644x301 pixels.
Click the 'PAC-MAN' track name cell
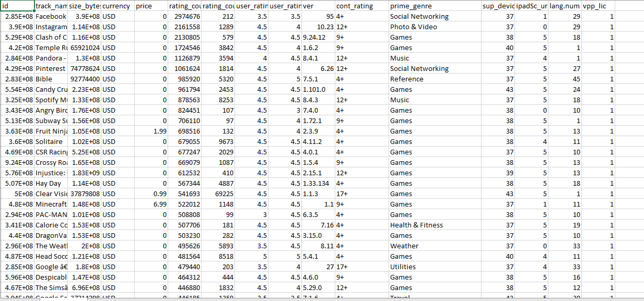51,215
